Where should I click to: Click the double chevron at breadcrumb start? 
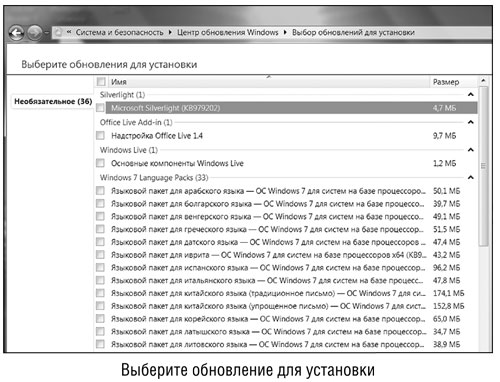(69, 32)
